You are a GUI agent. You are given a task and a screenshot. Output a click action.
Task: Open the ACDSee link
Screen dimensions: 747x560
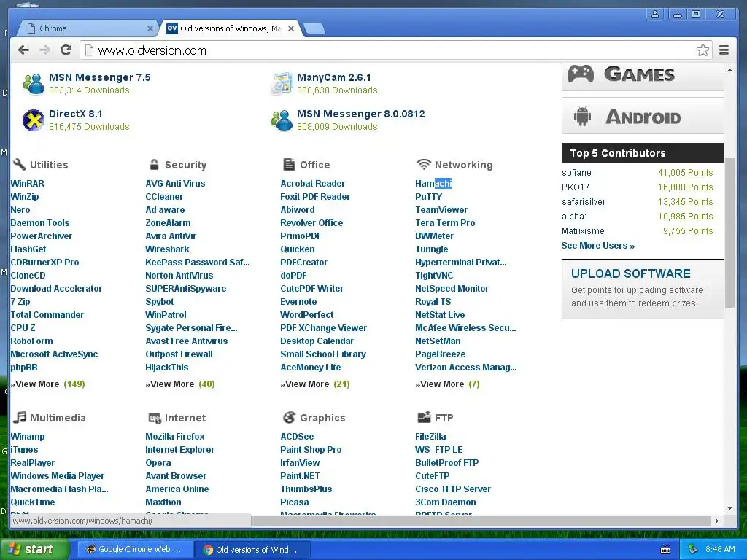pos(298,436)
